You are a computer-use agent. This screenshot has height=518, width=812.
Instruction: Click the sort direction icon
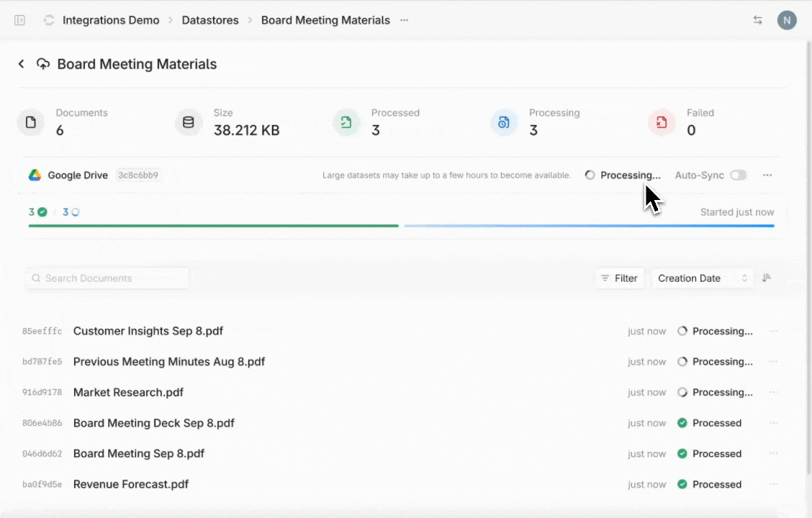click(x=767, y=278)
